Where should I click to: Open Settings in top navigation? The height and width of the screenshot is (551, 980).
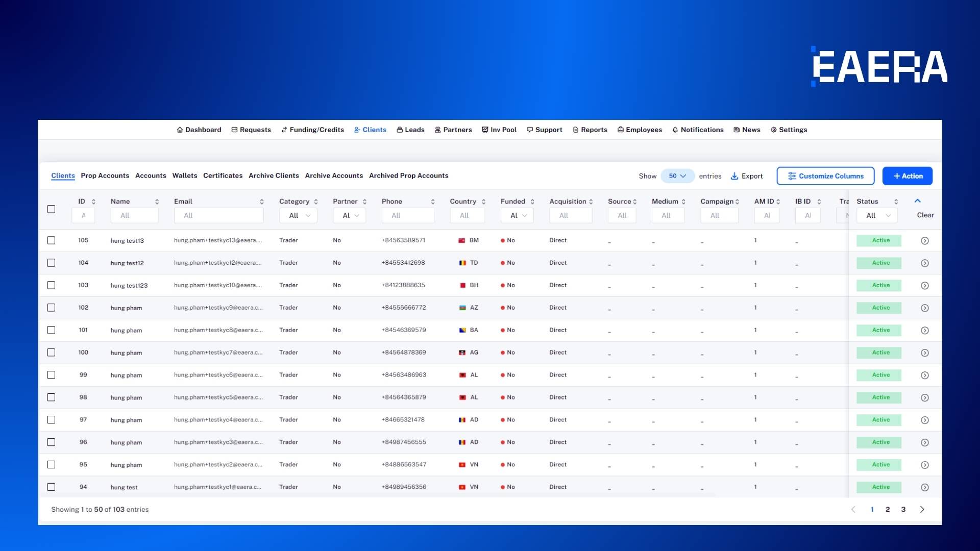coord(789,130)
